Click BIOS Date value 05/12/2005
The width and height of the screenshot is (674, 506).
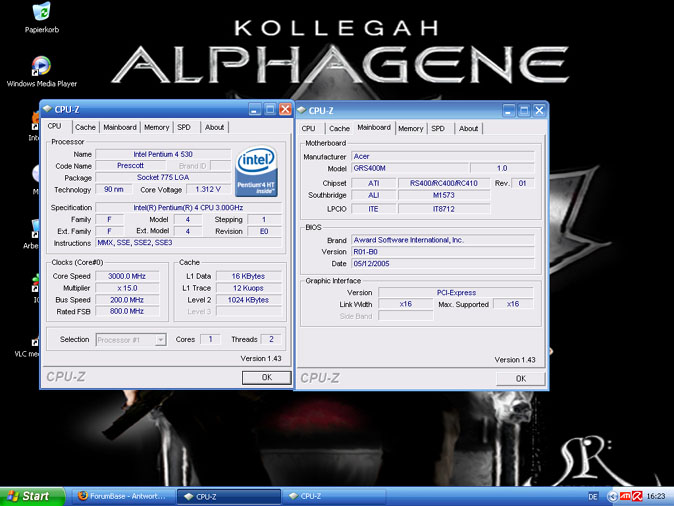click(443, 264)
